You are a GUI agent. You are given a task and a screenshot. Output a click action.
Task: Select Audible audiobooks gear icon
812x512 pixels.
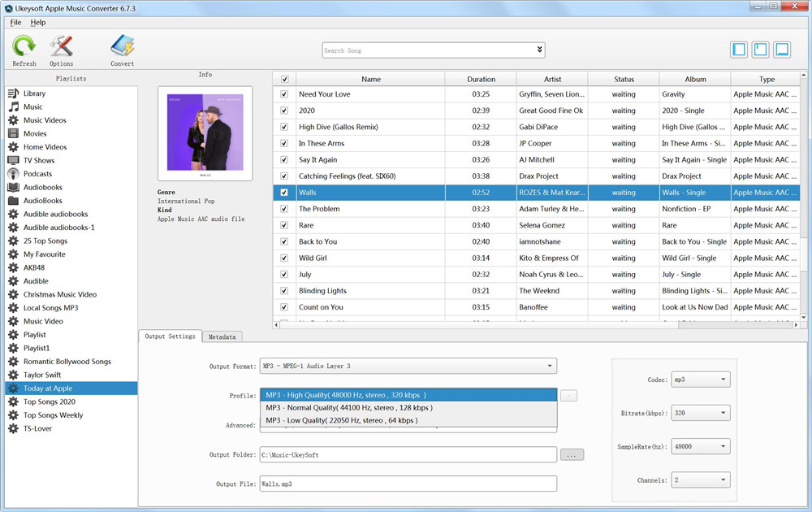[x=14, y=214]
